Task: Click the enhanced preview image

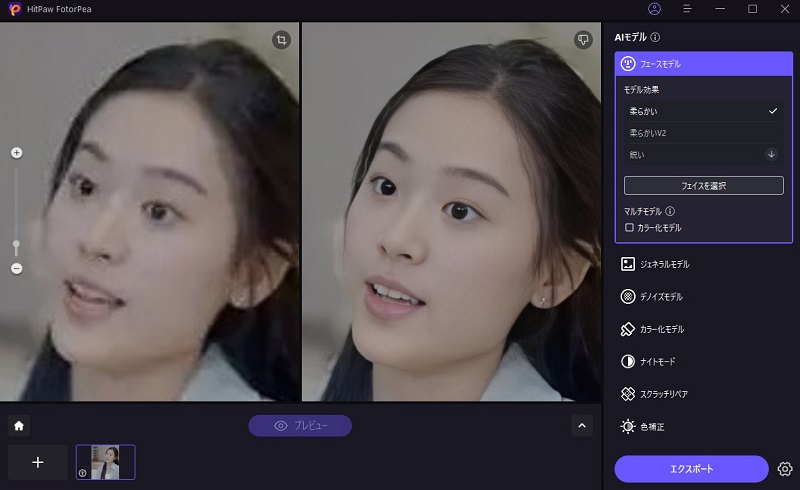Action: pos(451,211)
